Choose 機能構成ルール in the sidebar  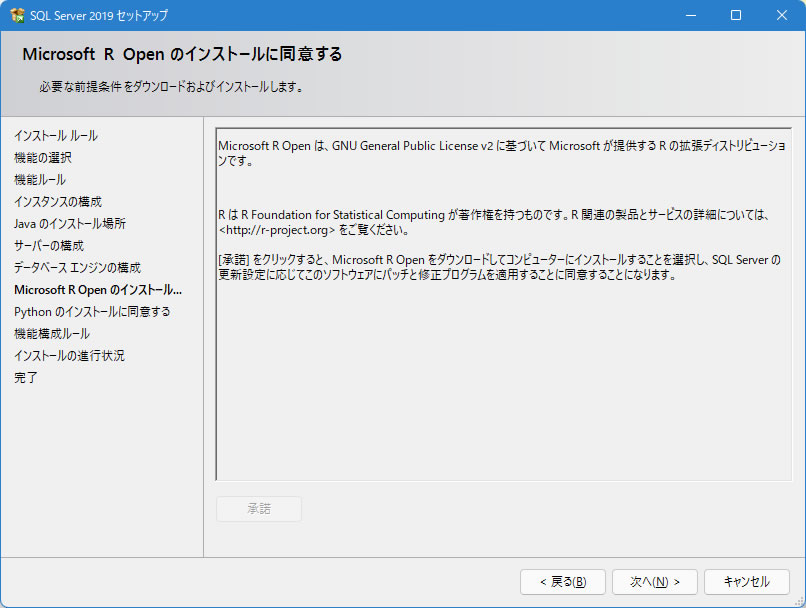click(52, 333)
